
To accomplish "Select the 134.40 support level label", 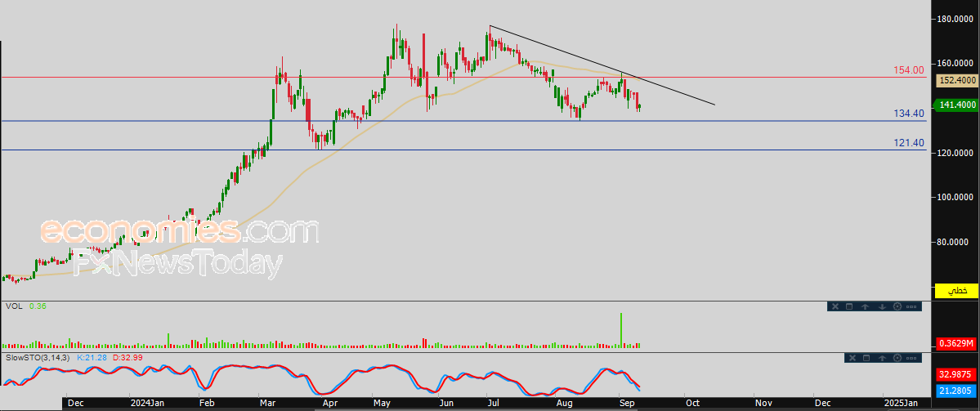I will [910, 113].
